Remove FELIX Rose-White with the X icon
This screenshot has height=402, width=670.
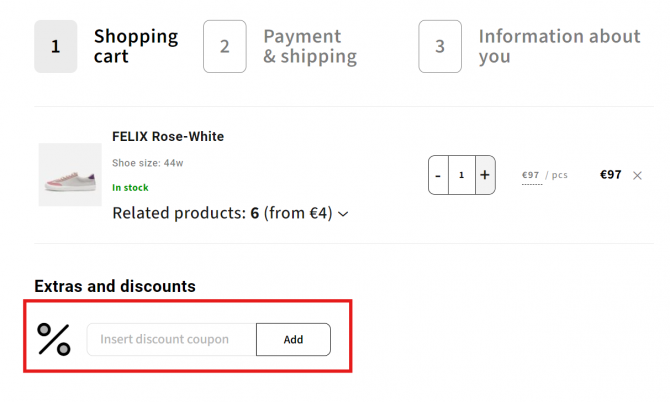click(638, 176)
